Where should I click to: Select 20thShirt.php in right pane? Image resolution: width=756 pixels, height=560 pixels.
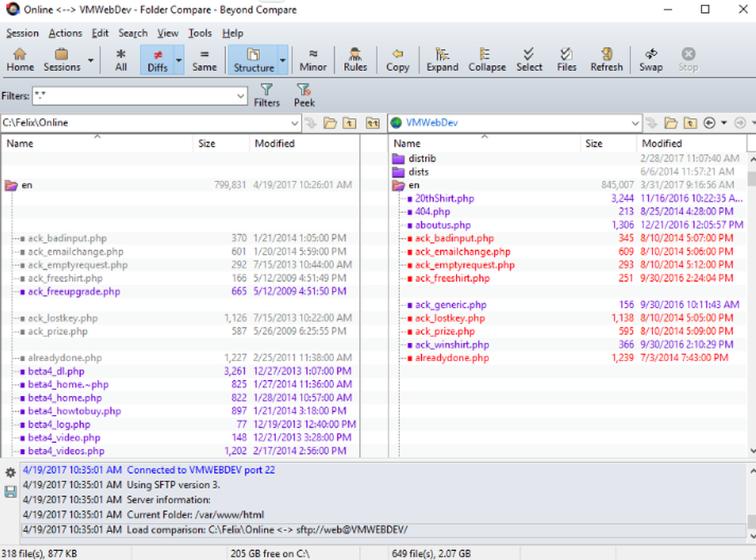click(444, 199)
